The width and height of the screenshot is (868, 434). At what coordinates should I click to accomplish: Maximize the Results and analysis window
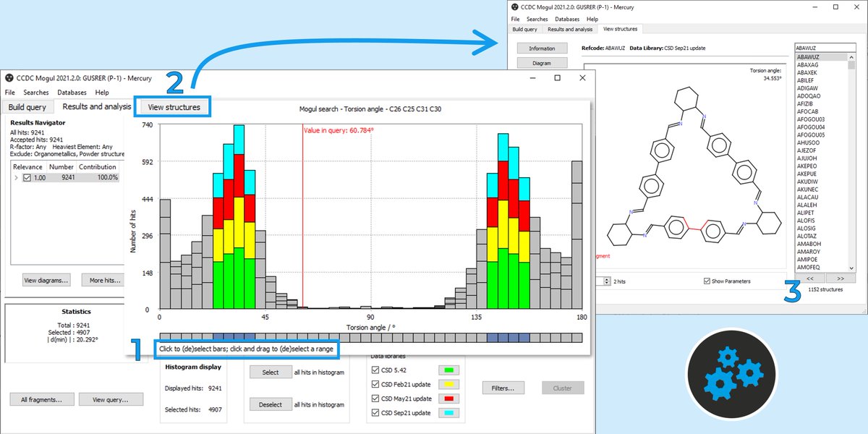[557, 78]
